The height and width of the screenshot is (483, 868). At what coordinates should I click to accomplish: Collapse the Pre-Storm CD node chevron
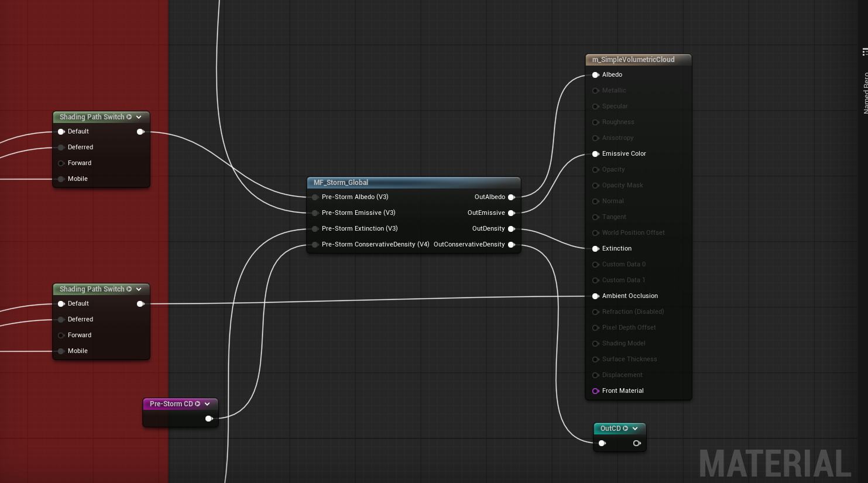tap(207, 404)
